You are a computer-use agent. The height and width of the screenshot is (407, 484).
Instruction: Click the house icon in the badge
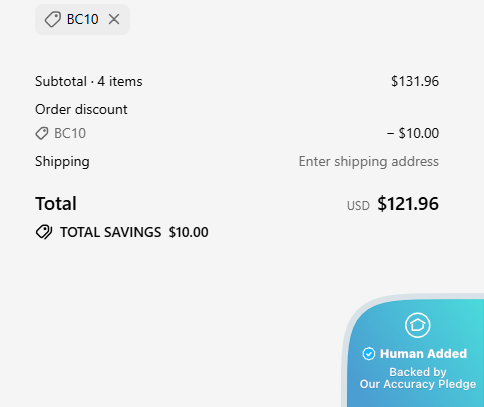click(418, 325)
